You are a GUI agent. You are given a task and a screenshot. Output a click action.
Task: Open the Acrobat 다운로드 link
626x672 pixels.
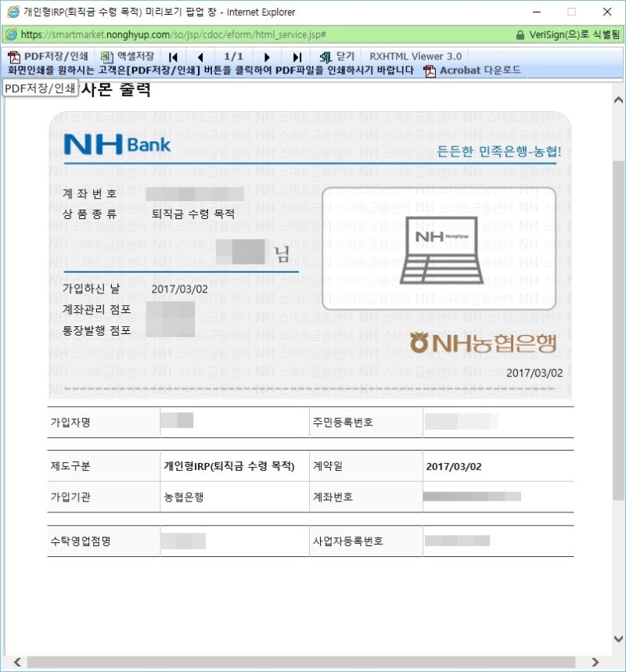480,70
